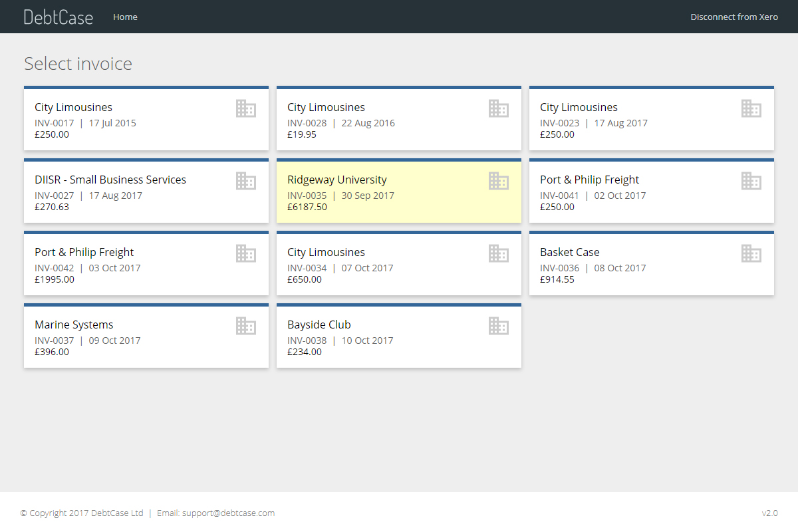
Task: Click the Select invoice heading
Action: [x=78, y=64]
